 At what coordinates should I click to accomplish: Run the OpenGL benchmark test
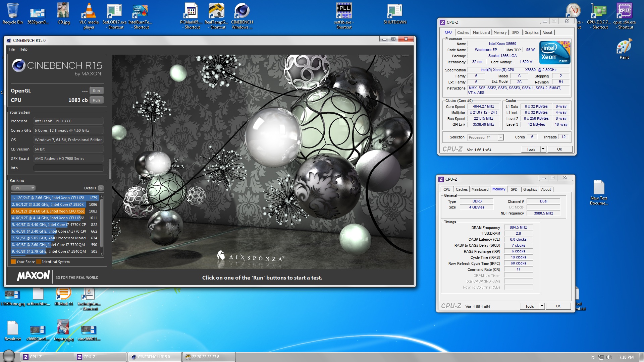point(96,91)
